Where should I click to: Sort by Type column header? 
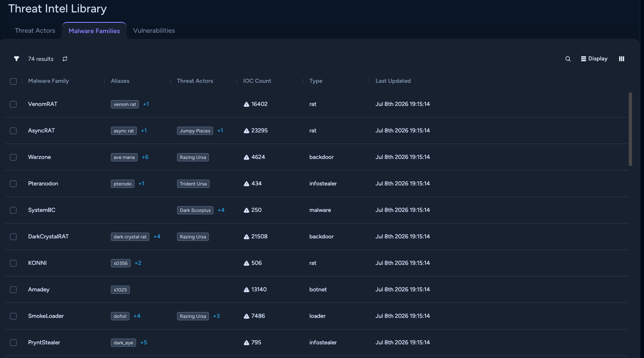(x=316, y=81)
